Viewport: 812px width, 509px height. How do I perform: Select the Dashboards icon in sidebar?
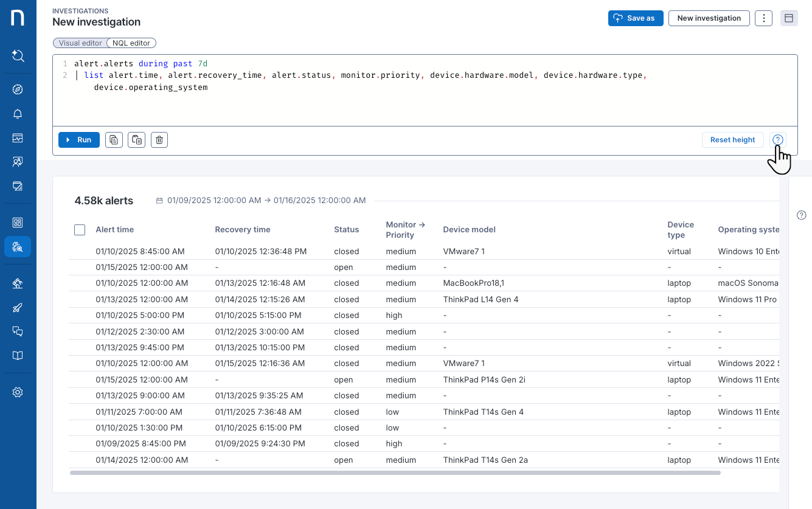coord(18,137)
